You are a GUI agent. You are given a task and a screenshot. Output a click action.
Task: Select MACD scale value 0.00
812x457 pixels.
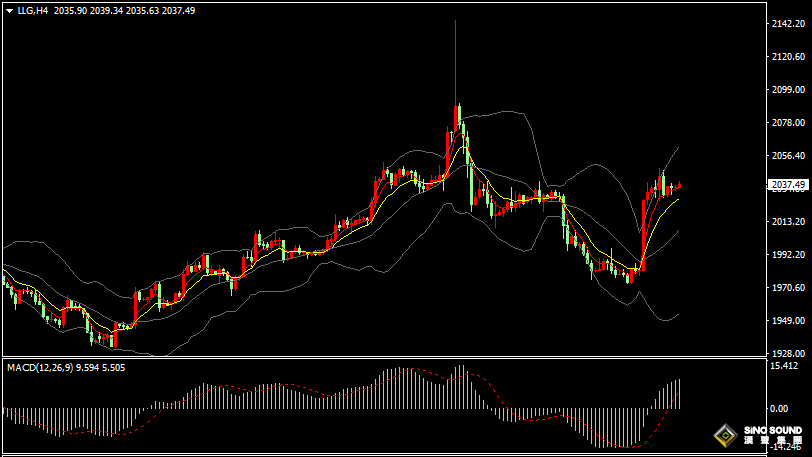click(x=779, y=409)
